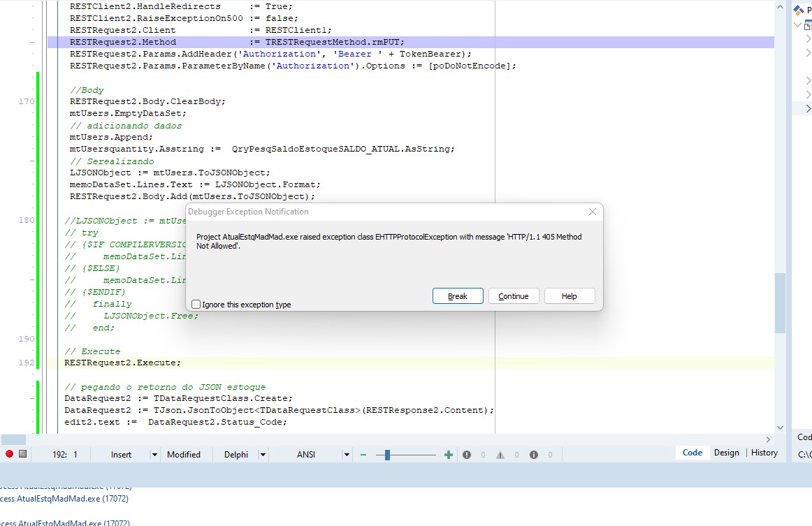
Task: Click the "192: 1" cursor position indicator
Action: coord(65,455)
